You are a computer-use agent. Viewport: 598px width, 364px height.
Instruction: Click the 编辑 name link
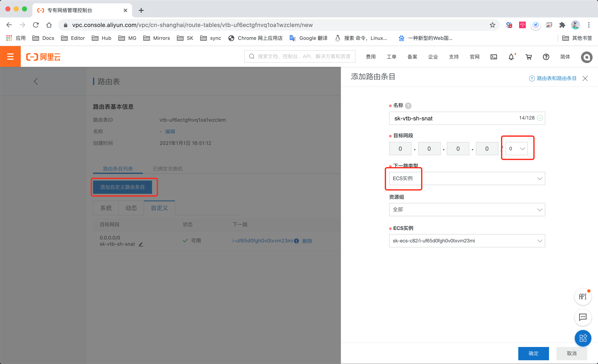click(x=170, y=131)
